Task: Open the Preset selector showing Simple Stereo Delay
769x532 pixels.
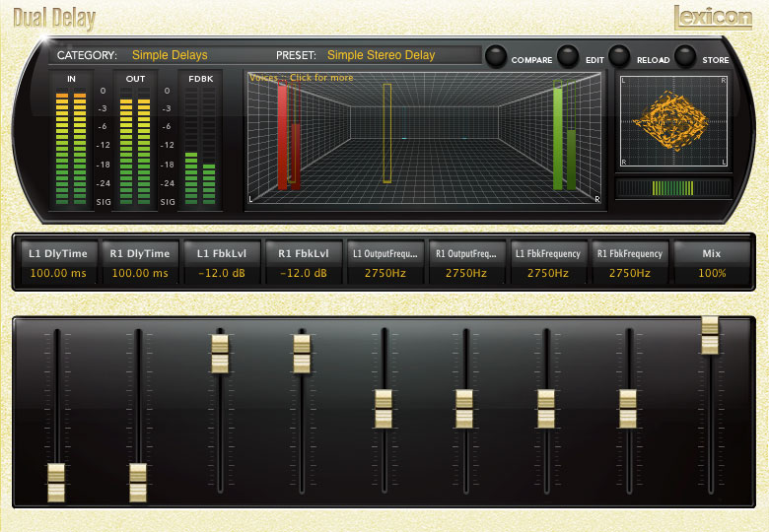Action: (381, 55)
